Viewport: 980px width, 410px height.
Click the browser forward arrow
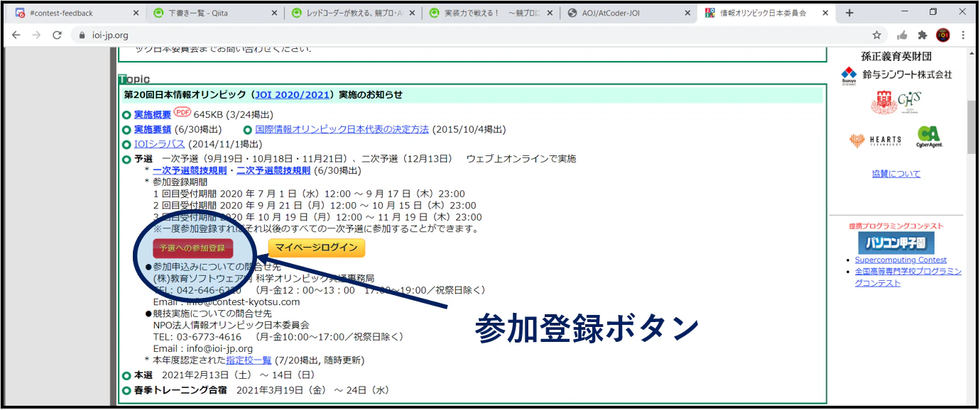tap(36, 35)
